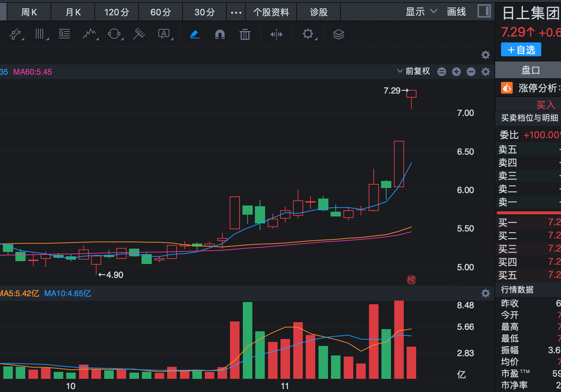
Task: Click the zoom-in plus control above the chart
Action: [456, 71]
